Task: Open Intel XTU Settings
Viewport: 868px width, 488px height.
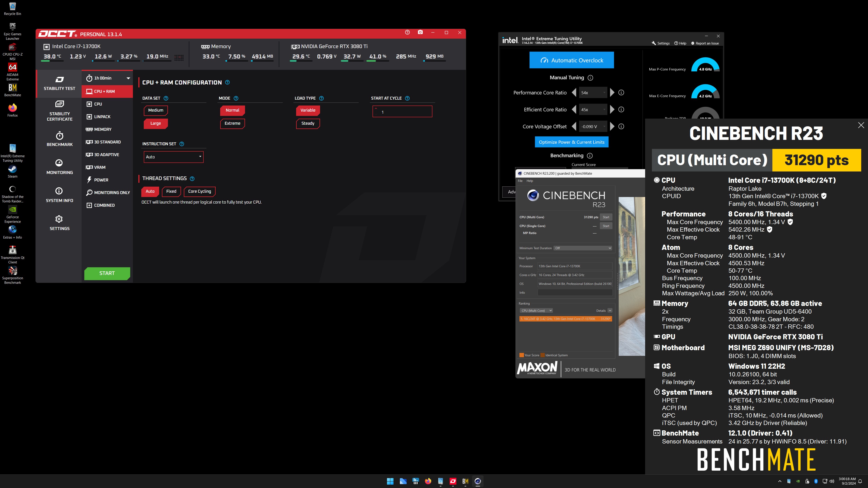Action: tap(661, 43)
